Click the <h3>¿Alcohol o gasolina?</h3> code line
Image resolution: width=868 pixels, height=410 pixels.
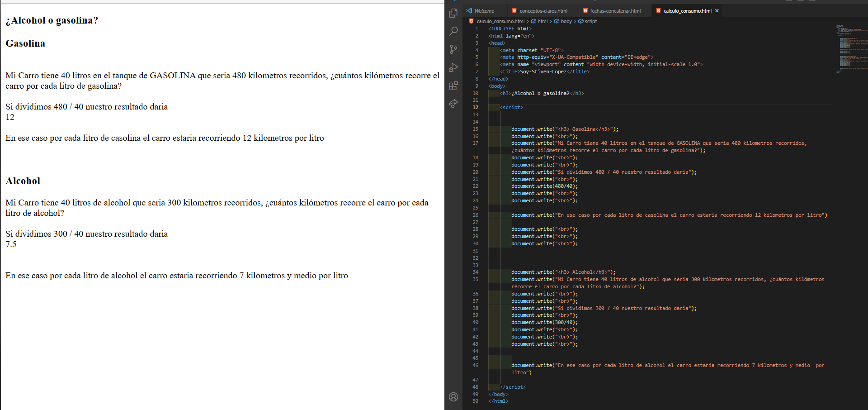[542, 93]
